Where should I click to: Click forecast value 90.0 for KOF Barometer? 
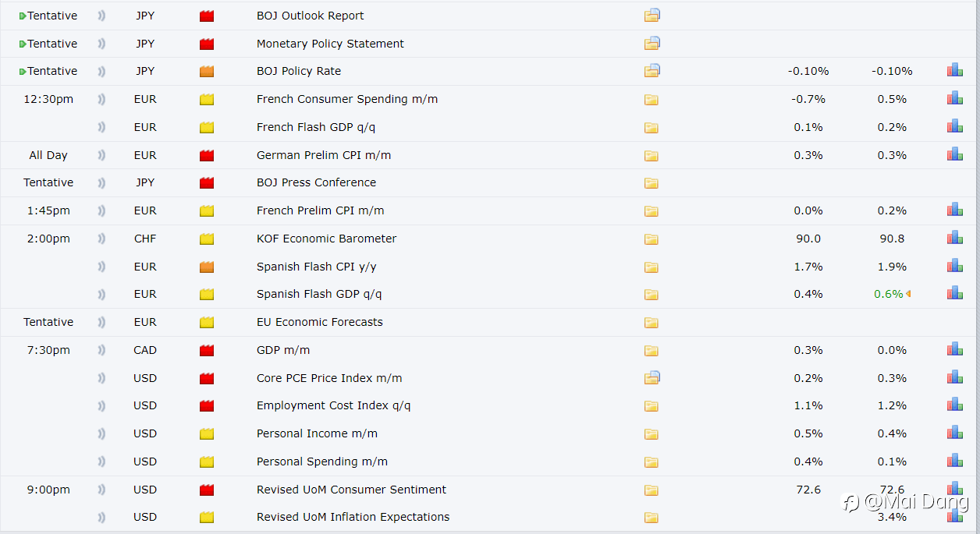808,239
